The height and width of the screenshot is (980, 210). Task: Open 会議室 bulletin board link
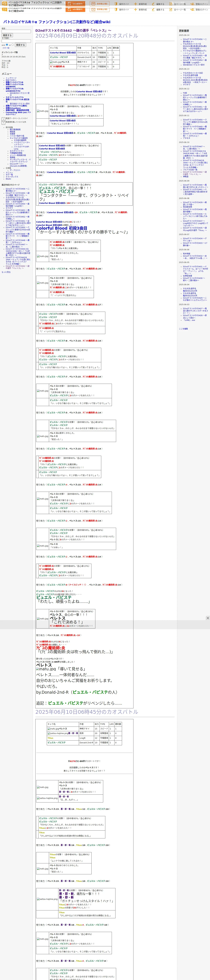pyautogui.click(x=13, y=134)
